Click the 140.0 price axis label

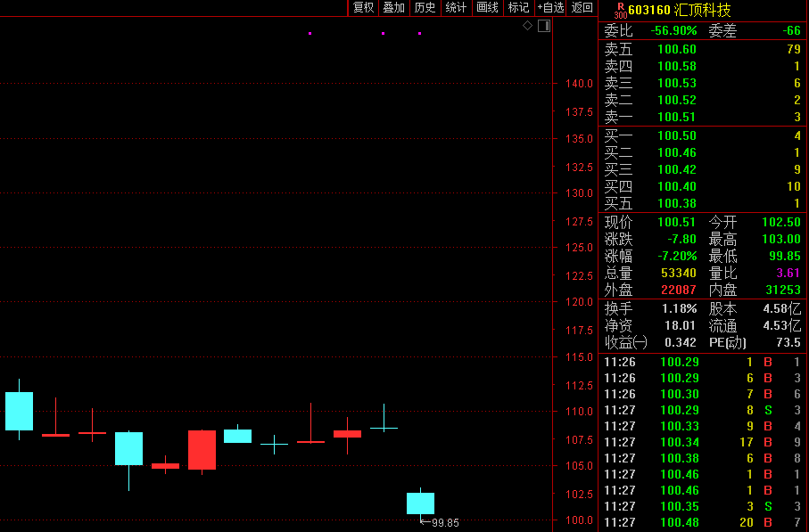pyautogui.click(x=579, y=84)
